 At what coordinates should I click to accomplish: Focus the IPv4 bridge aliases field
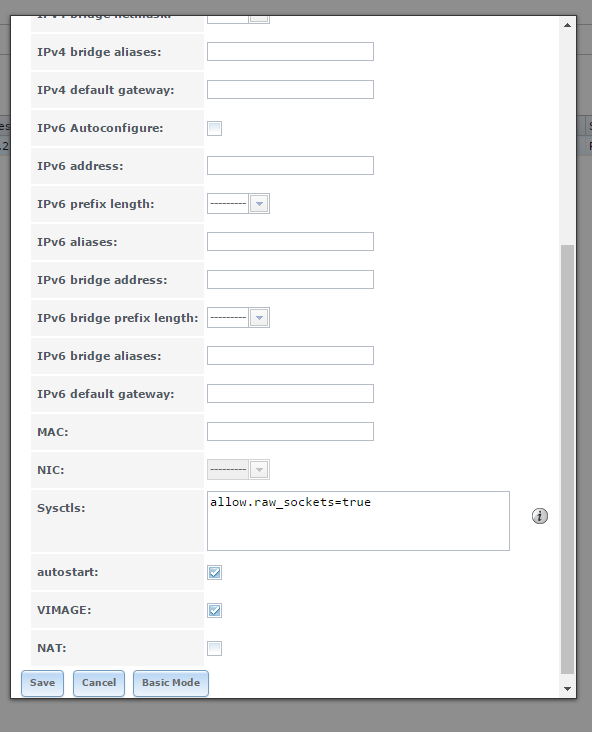pos(290,52)
